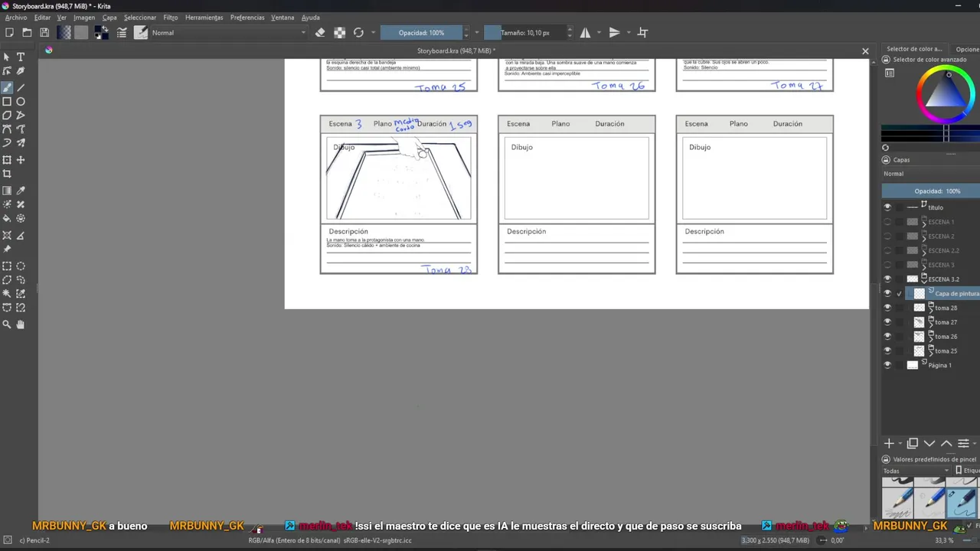This screenshot has height=551, width=980.
Task: Select the Text tool in the toolbox
Action: 21,57
